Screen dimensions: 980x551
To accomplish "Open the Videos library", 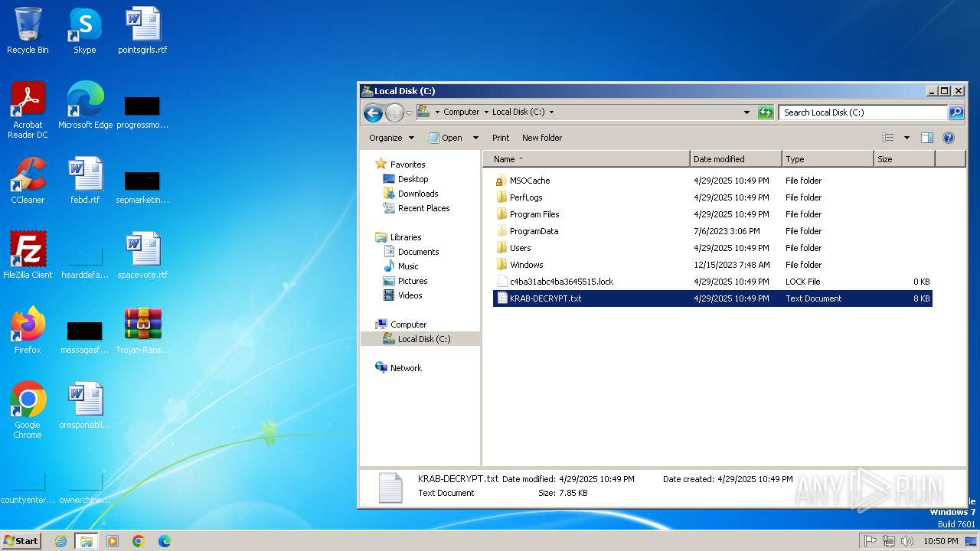I will 410,295.
